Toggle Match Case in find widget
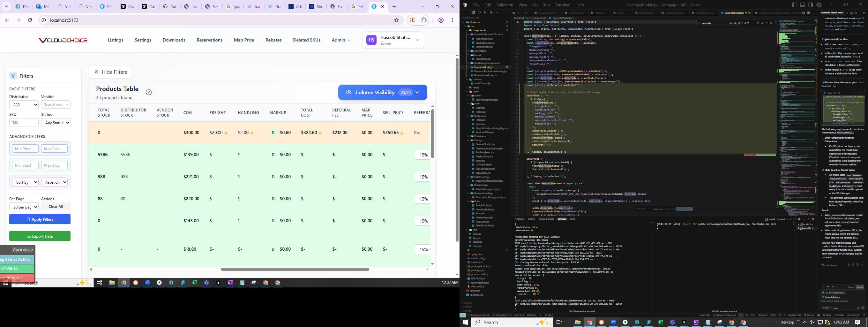 731,23
